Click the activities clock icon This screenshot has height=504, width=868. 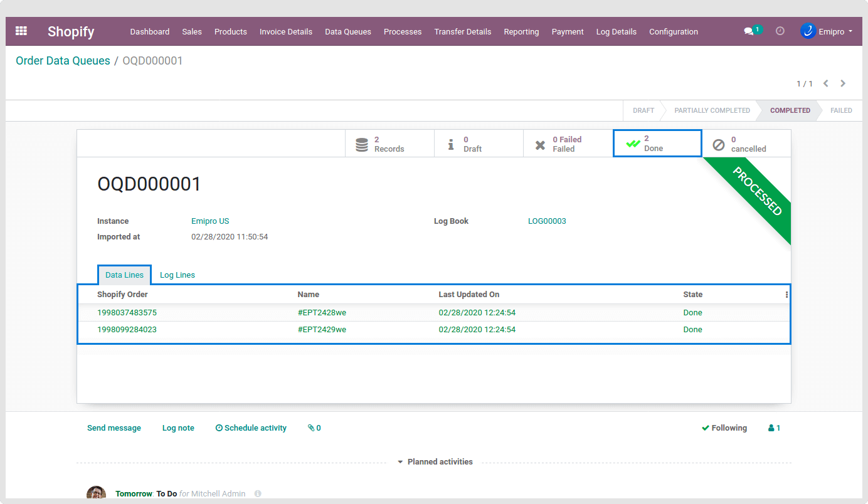point(780,31)
